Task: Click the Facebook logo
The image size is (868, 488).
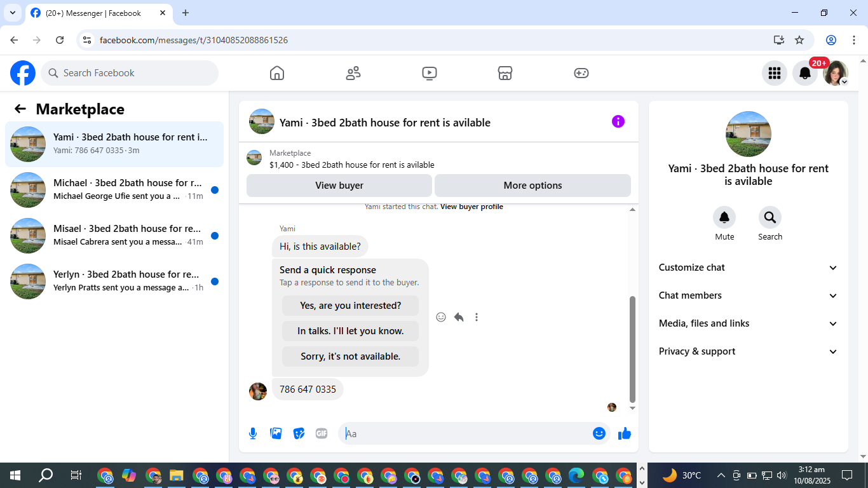Action: coord(23,73)
